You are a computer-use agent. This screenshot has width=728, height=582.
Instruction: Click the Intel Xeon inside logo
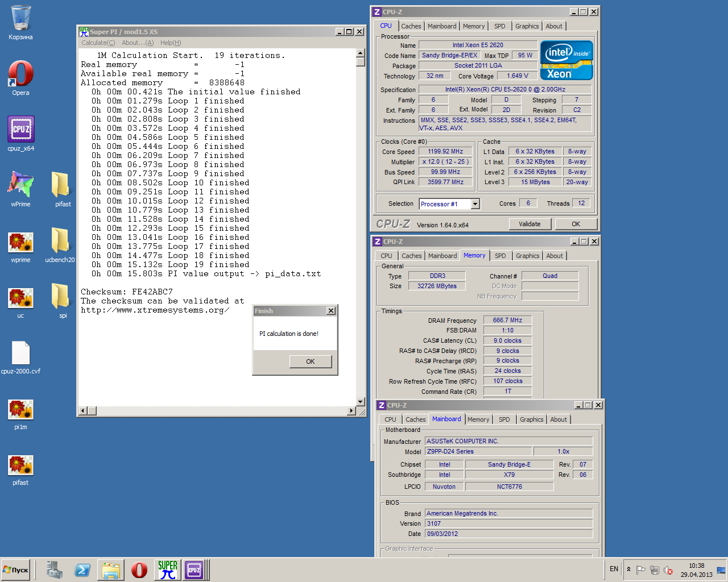pyautogui.click(x=566, y=60)
